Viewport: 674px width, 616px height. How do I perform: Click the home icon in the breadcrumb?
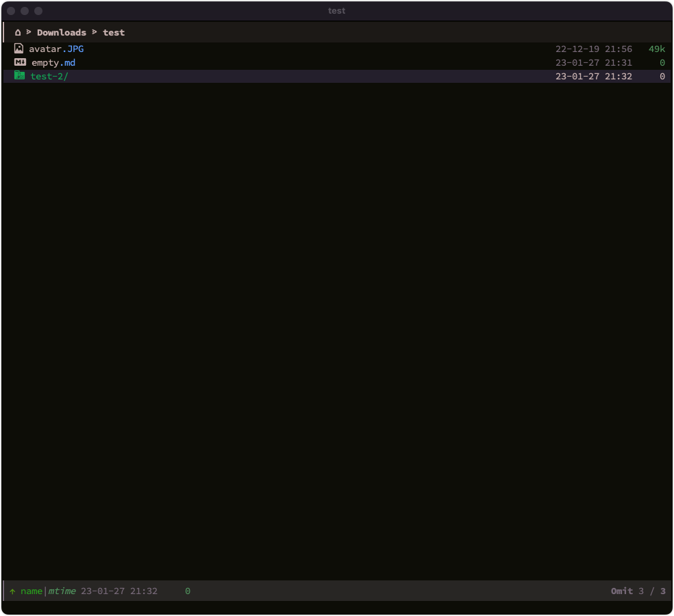tap(18, 33)
